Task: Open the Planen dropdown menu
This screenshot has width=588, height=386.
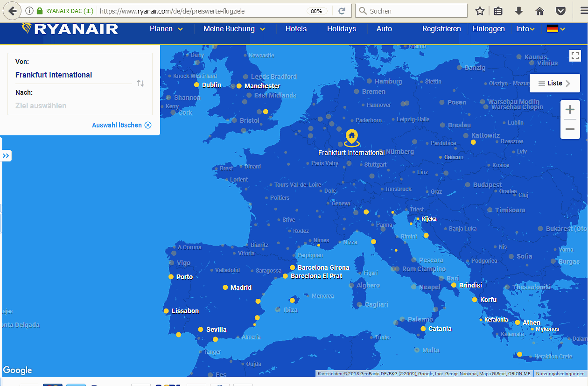Action: point(166,29)
